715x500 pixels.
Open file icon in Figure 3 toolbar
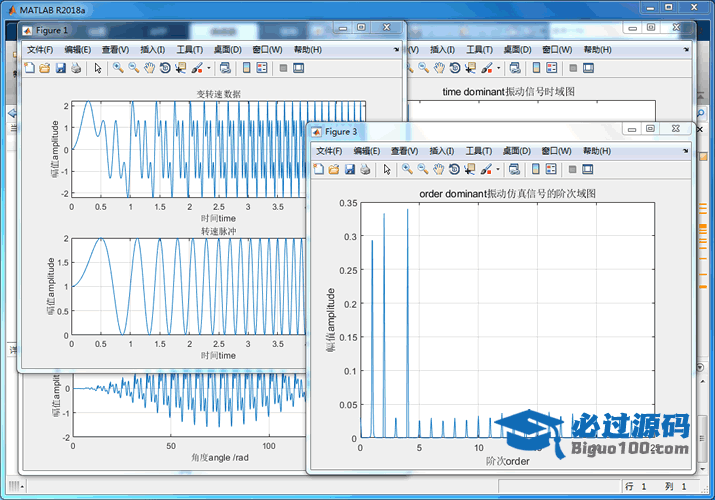pyautogui.click(x=334, y=170)
